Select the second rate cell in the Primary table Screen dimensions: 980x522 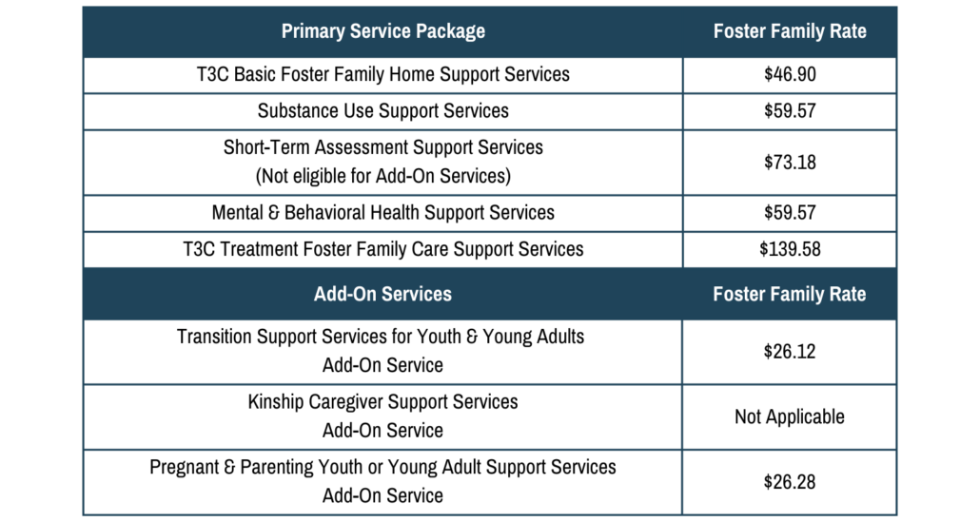(x=790, y=111)
